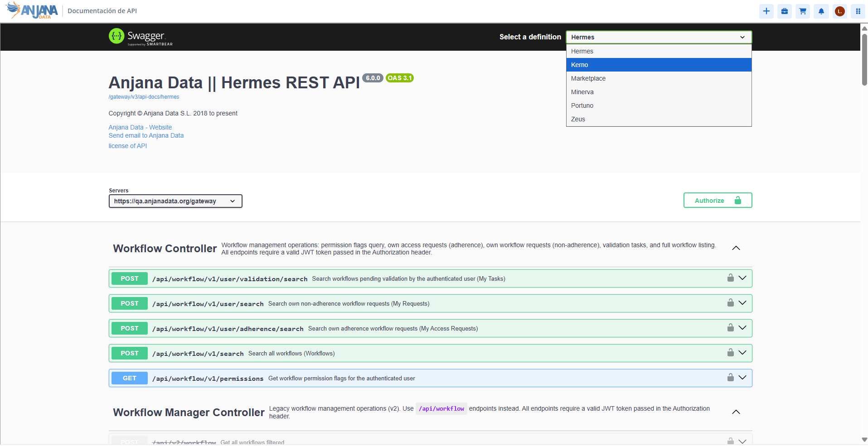Click the Swagger logo
The image size is (868, 446).
[141, 37]
